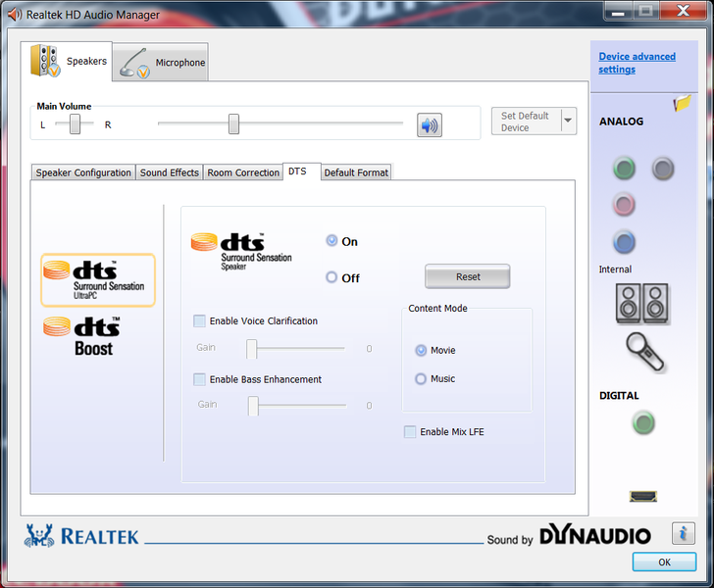The width and height of the screenshot is (714, 588).
Task: Open connector settings folder icon
Action: [x=683, y=103]
